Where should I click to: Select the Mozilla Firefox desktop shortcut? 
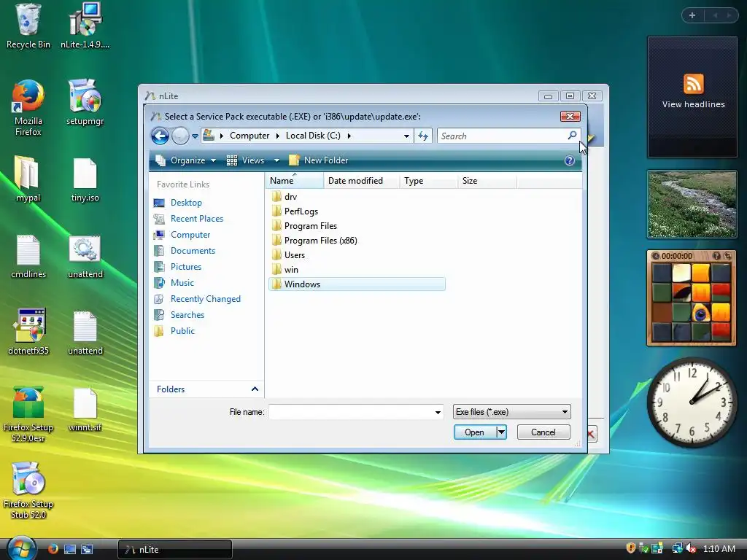(28, 108)
